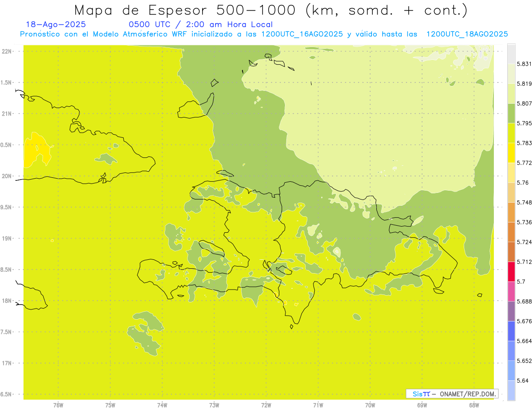
Task: Select the green legend swatch between 5.795 and 5.807
Action: 511,114
